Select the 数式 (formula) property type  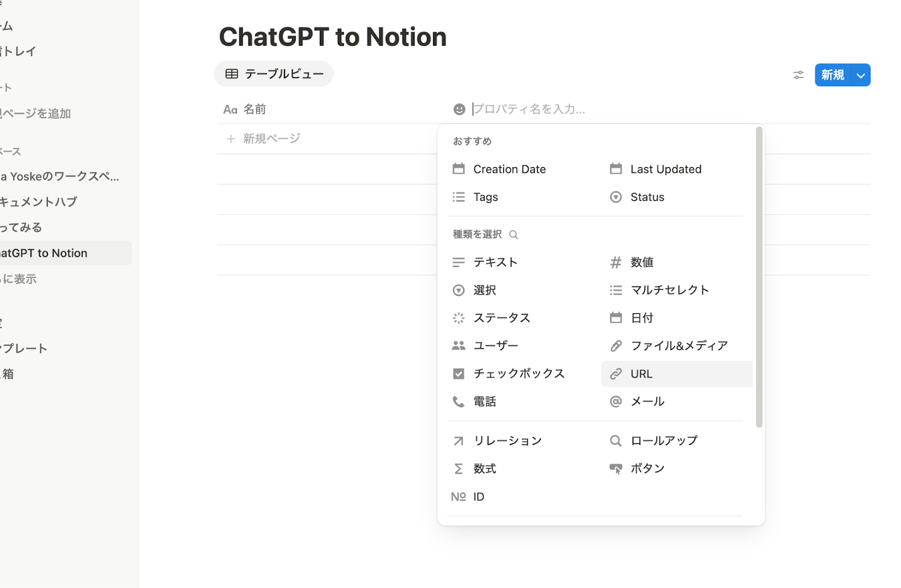(x=485, y=468)
